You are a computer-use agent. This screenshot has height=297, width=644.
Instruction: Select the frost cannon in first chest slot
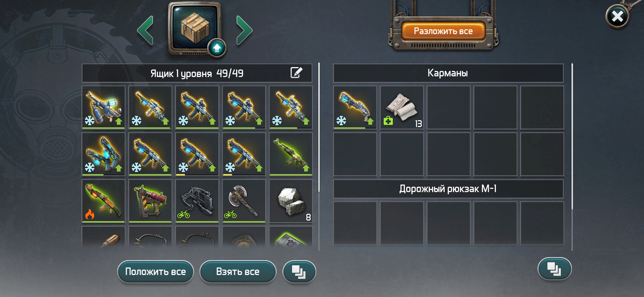103,108
